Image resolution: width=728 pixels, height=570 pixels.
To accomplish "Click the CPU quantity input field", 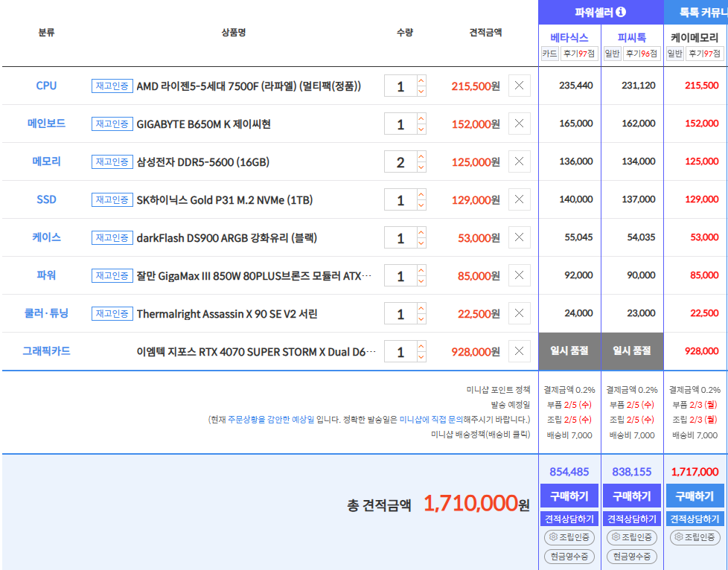I will (400, 86).
